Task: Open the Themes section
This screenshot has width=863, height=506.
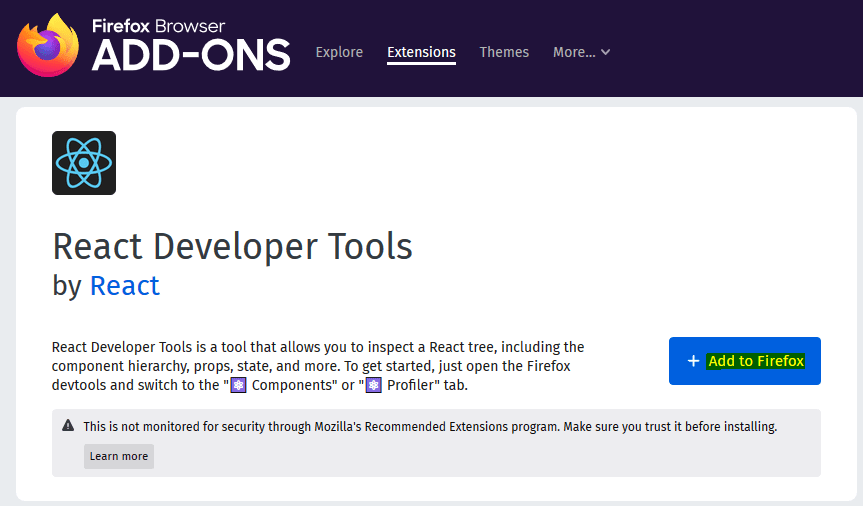Action: [504, 52]
